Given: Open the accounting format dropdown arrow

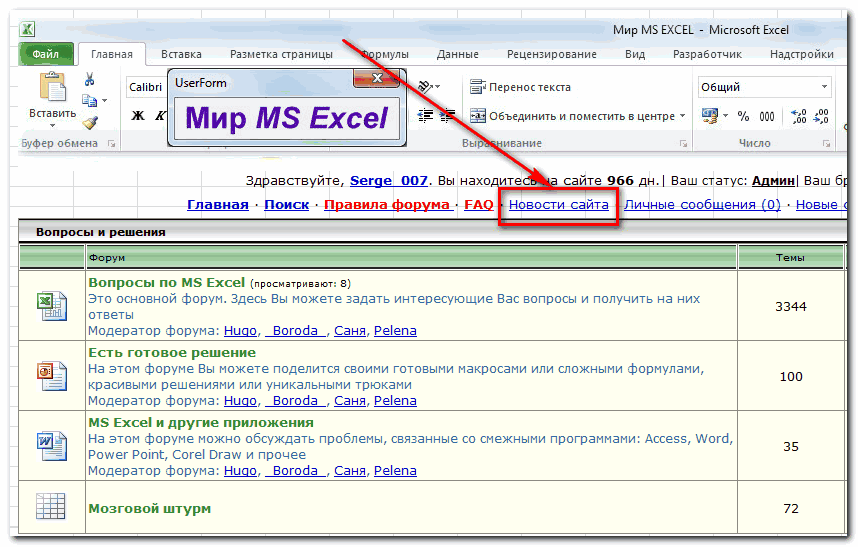Looking at the screenshot, I should click(726, 116).
